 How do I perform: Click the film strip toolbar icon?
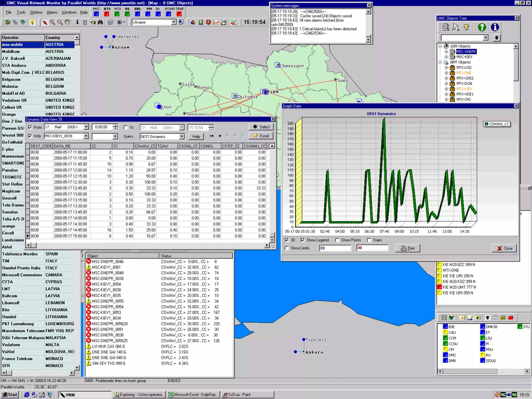(201, 22)
